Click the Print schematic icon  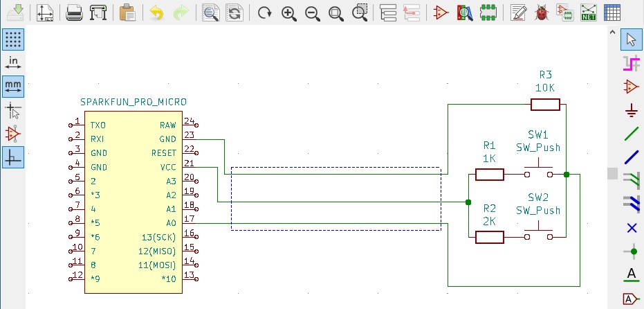coord(75,12)
